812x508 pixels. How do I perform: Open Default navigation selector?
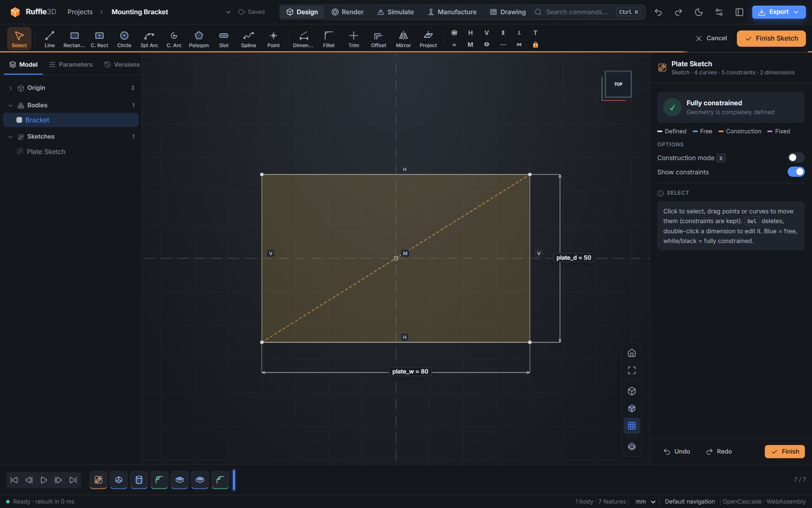690,502
